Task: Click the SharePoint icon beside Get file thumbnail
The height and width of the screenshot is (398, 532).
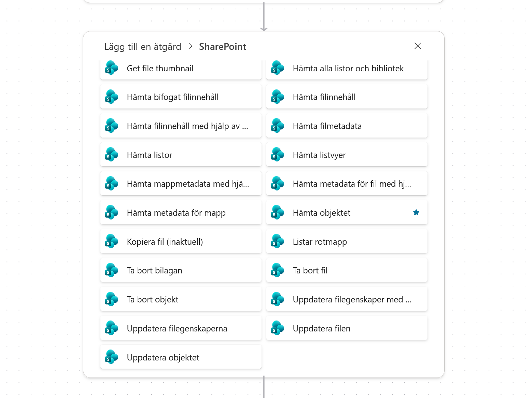Action: click(112, 68)
